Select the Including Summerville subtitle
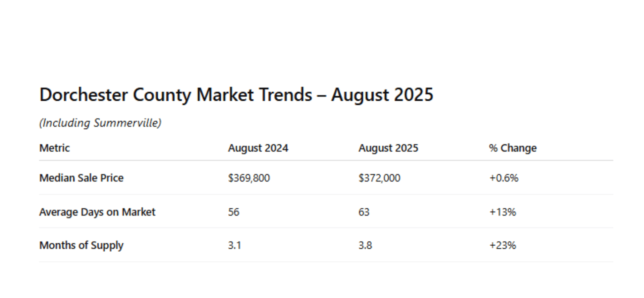 pyautogui.click(x=100, y=123)
